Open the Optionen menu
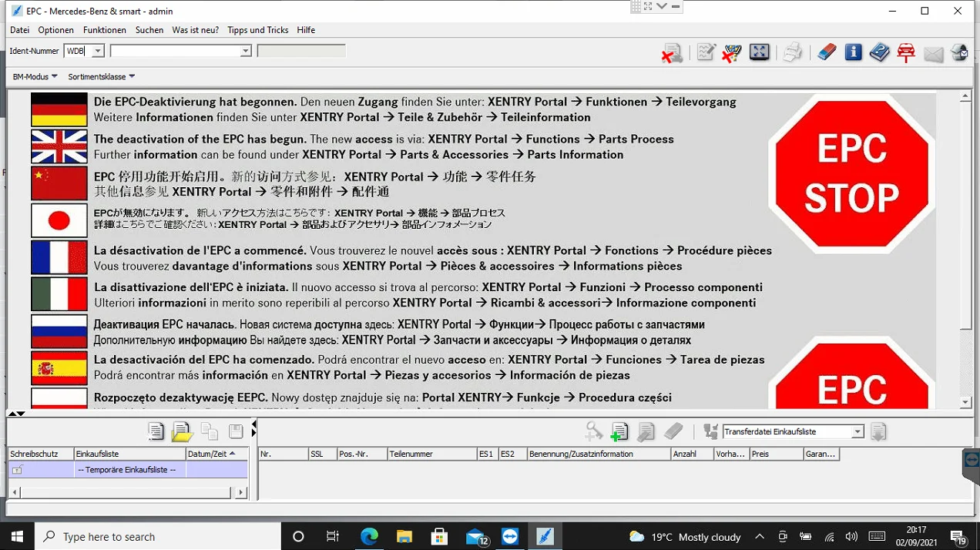Image resolution: width=980 pixels, height=550 pixels. click(x=56, y=30)
